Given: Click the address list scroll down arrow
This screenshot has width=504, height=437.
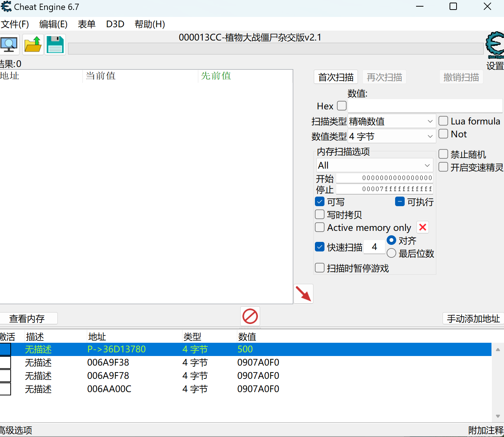Looking at the screenshot, I should coord(497,416).
